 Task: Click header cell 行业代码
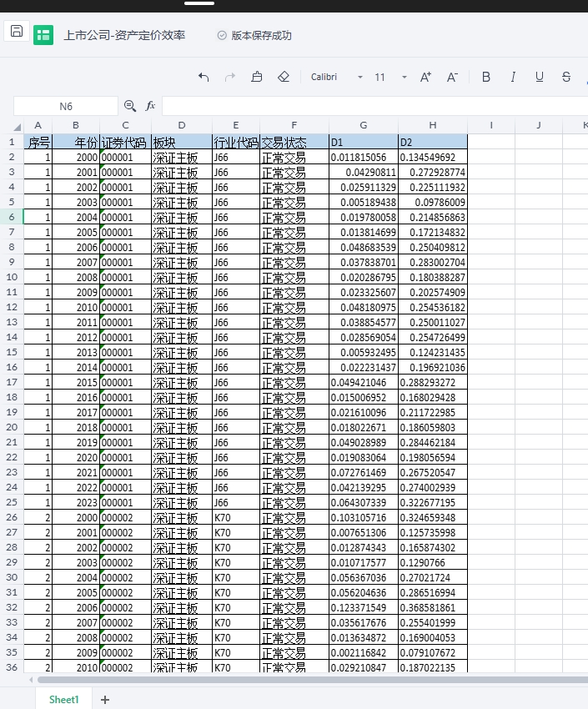(236, 142)
